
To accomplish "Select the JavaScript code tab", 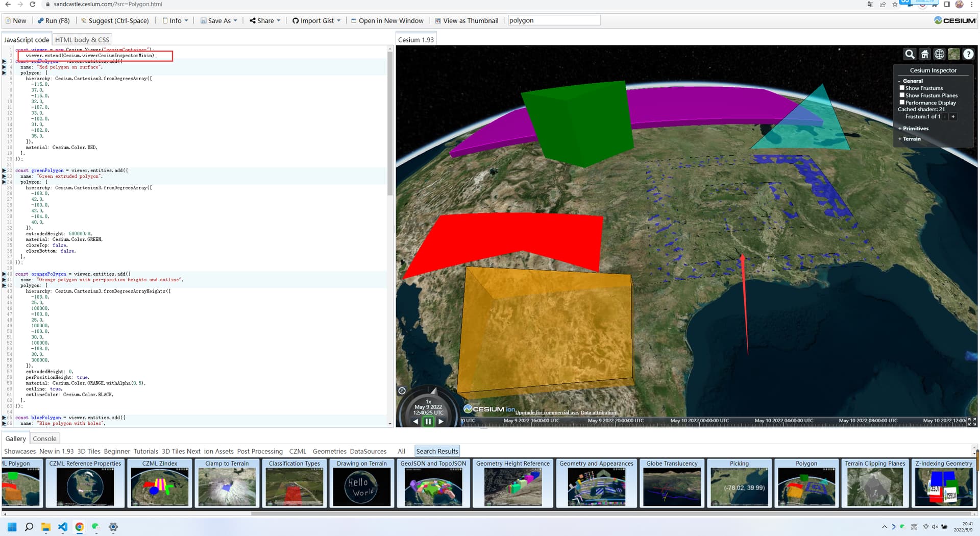I will click(x=27, y=39).
